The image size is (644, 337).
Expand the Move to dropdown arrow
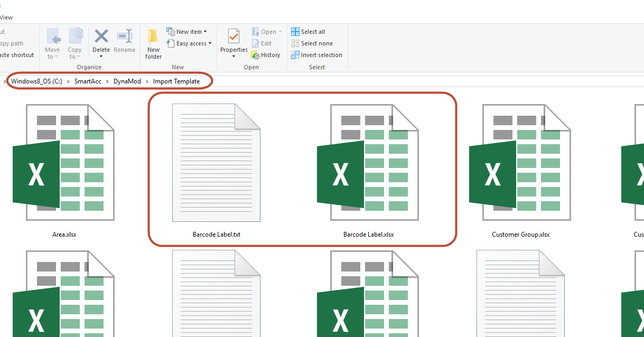57,57
